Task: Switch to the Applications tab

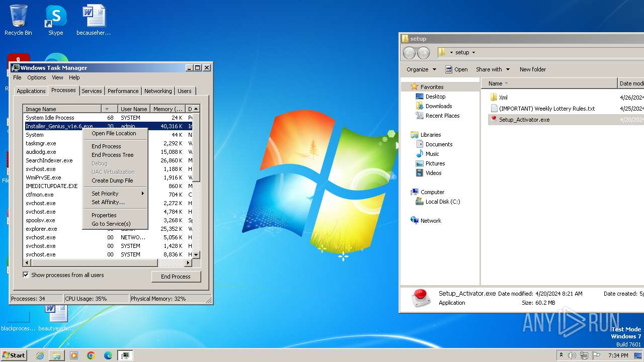Action: 31,91
